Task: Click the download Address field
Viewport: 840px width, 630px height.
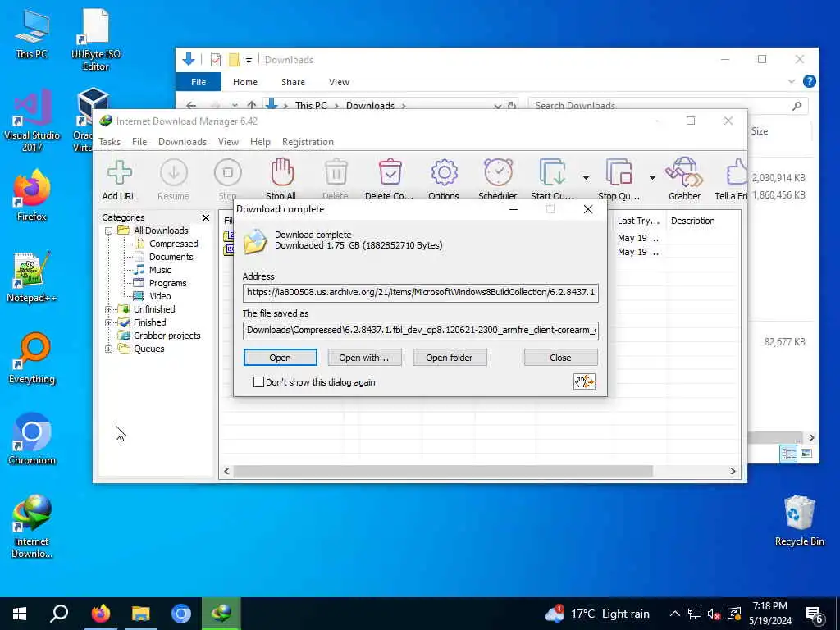Action: [x=421, y=293]
